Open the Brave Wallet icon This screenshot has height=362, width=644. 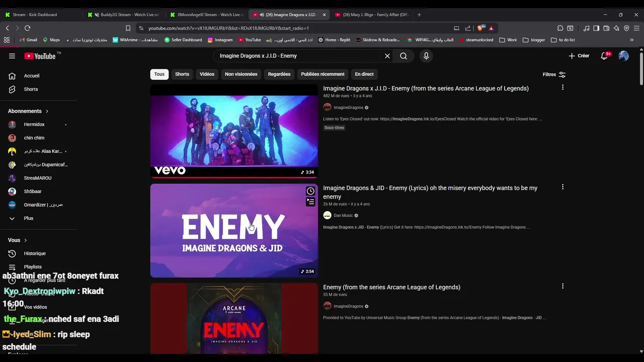pos(606,28)
